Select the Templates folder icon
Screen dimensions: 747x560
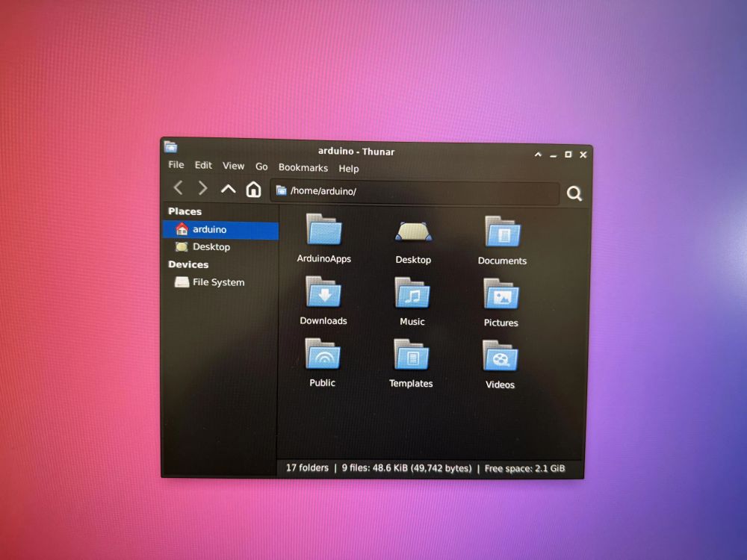(411, 355)
